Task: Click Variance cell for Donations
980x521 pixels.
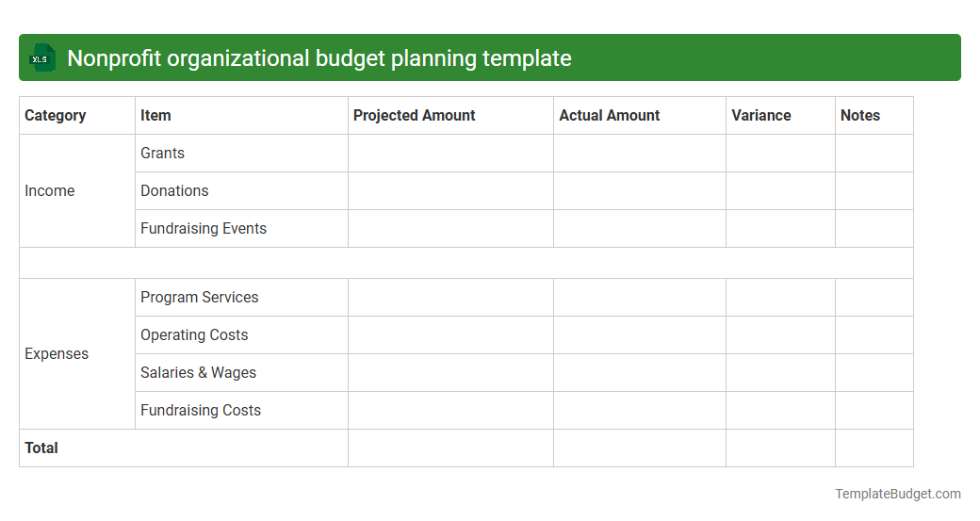Action: click(x=780, y=190)
